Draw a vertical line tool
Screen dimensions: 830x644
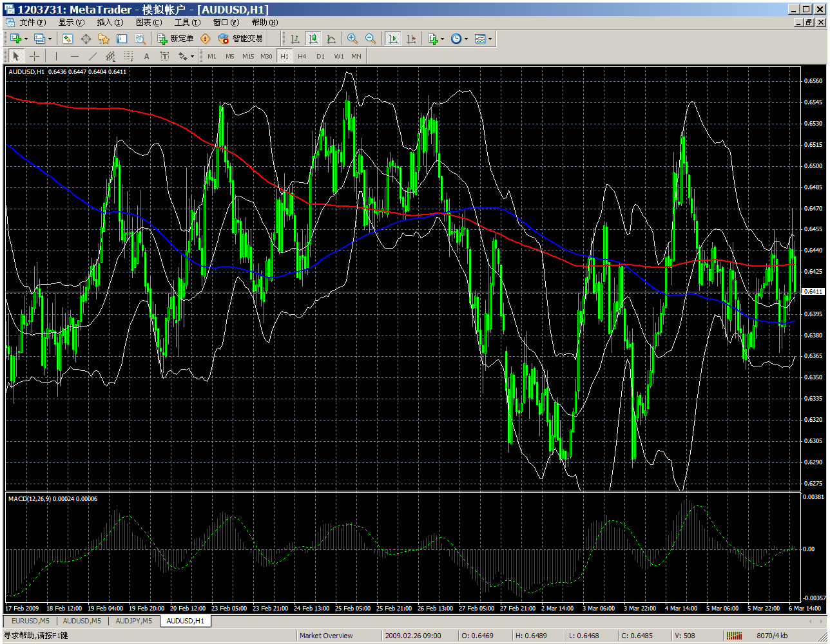point(56,56)
